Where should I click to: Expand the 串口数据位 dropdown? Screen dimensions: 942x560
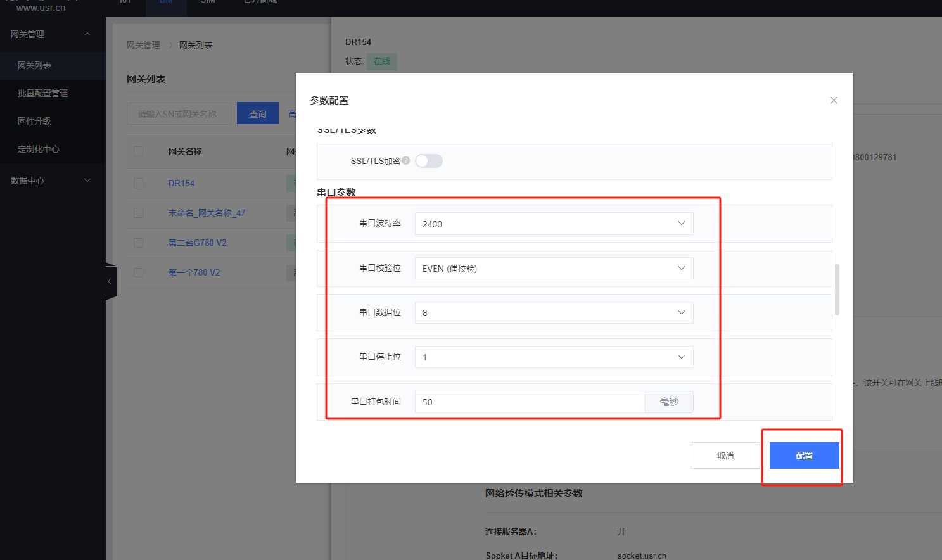point(554,313)
